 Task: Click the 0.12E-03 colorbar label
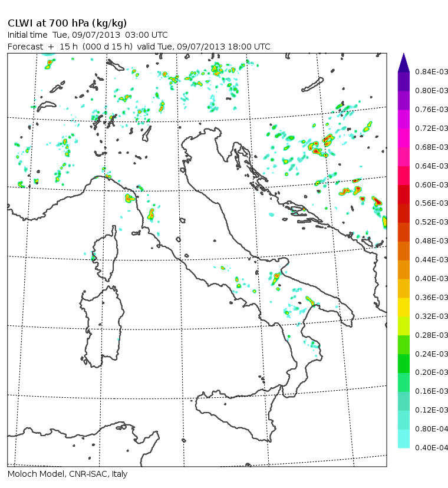[431, 410]
